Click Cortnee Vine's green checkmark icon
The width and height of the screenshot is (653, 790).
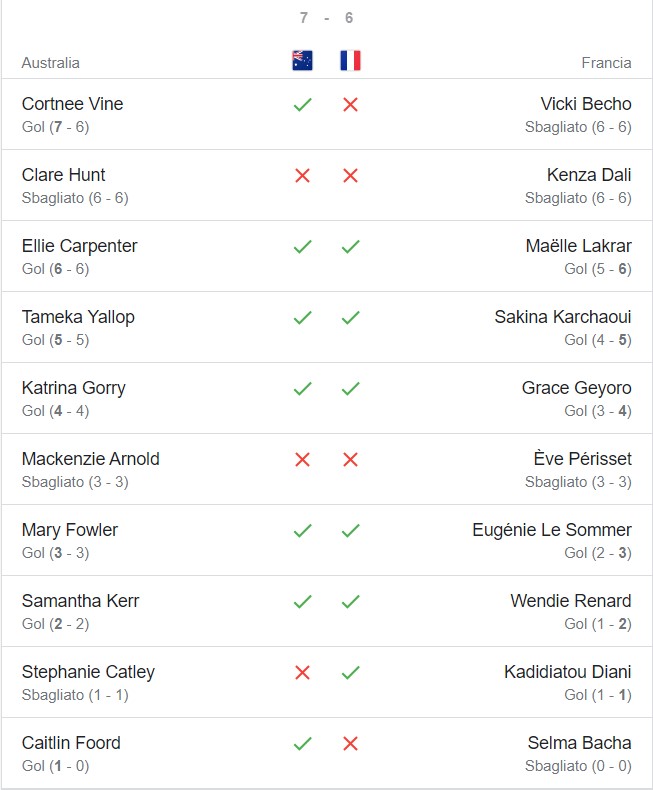coord(302,104)
